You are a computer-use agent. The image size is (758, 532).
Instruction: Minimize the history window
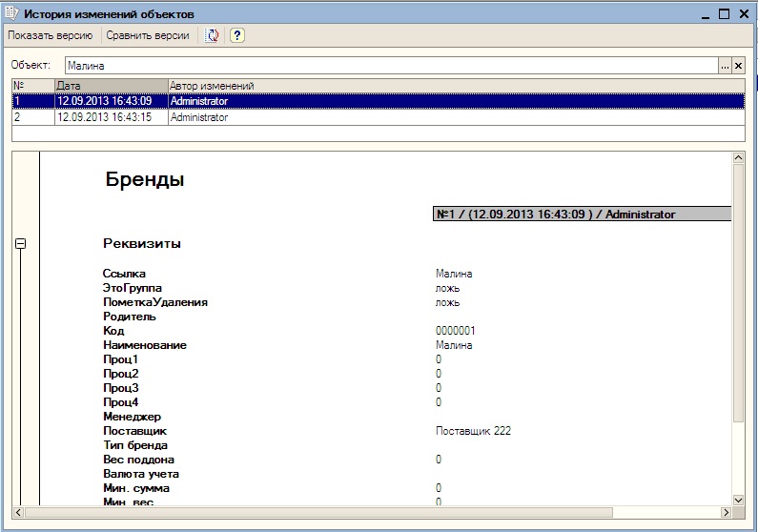coord(705,14)
